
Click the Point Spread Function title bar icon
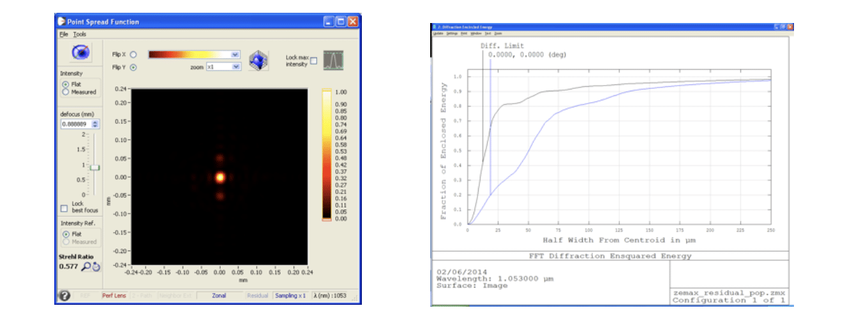pyautogui.click(x=61, y=22)
